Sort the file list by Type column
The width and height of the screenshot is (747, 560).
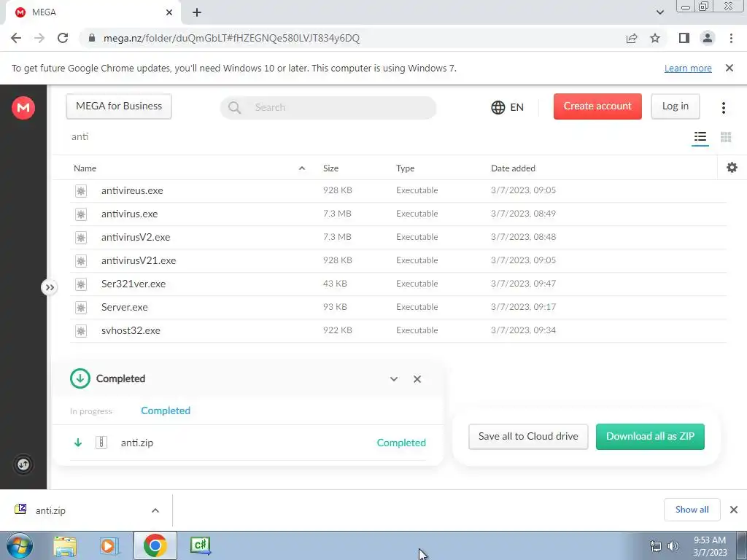click(405, 168)
